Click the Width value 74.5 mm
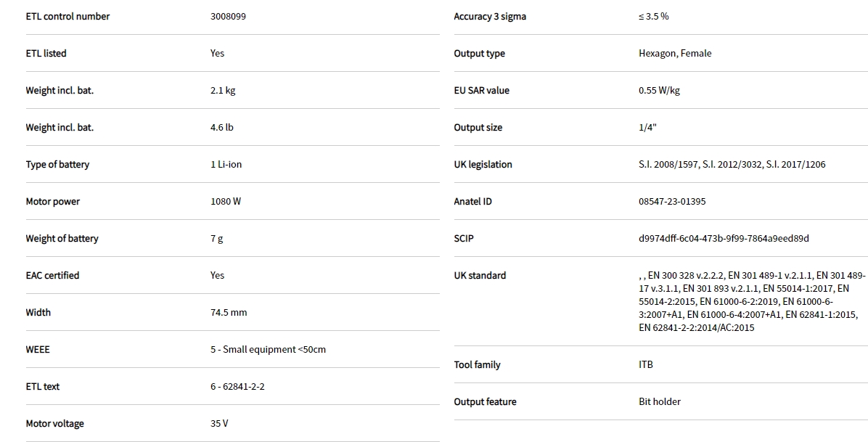This screenshot has width=868, height=442. pyautogui.click(x=229, y=312)
